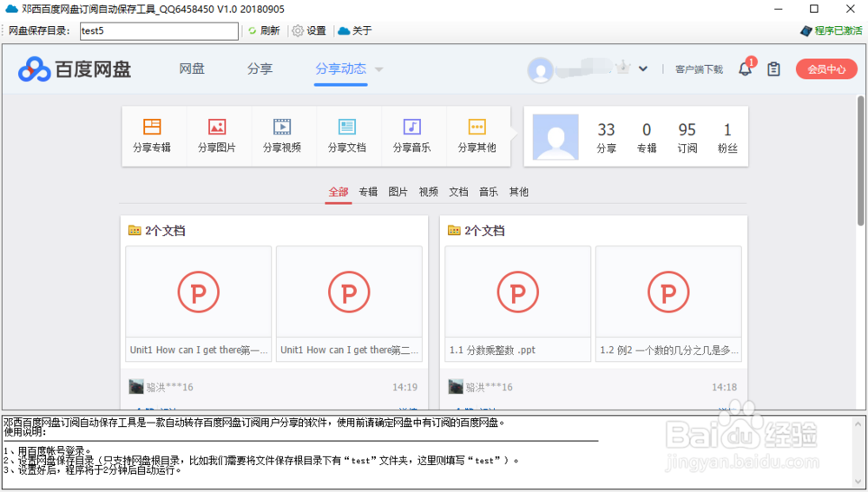Click the 网盘保存目录 input field
This screenshot has height=492, width=868.
pos(159,31)
